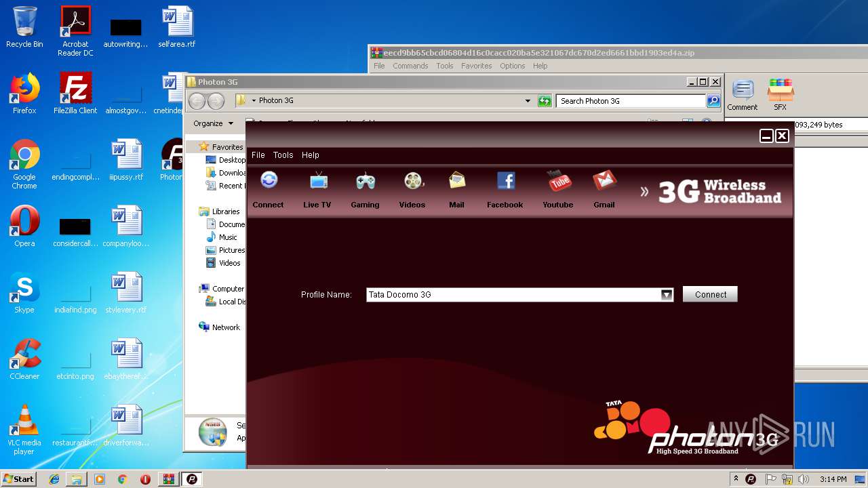
Task: Open Live TV from the Photon toolbar
Action: click(x=317, y=190)
